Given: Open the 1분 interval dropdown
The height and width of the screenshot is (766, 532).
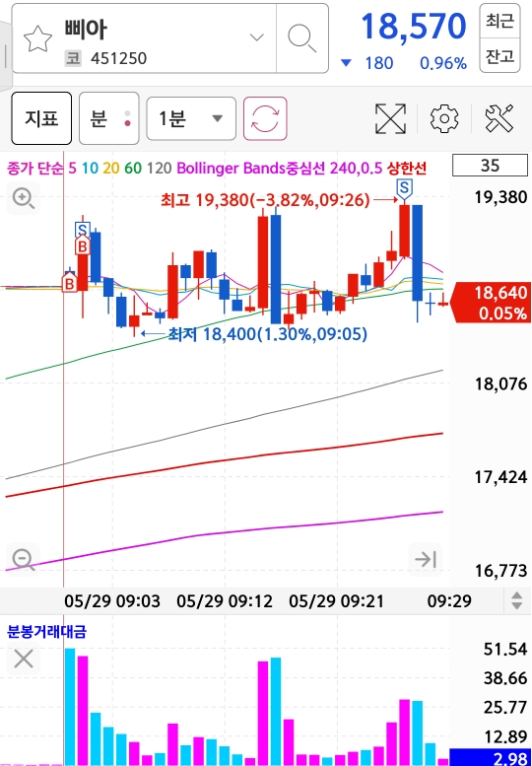Looking at the screenshot, I should point(191,118).
